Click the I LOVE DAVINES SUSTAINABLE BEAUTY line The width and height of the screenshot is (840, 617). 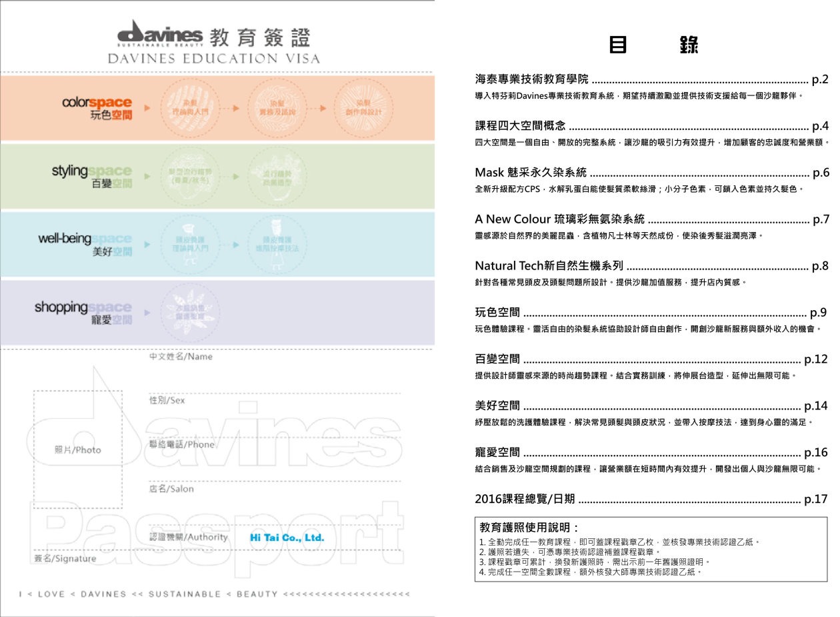[214, 594]
